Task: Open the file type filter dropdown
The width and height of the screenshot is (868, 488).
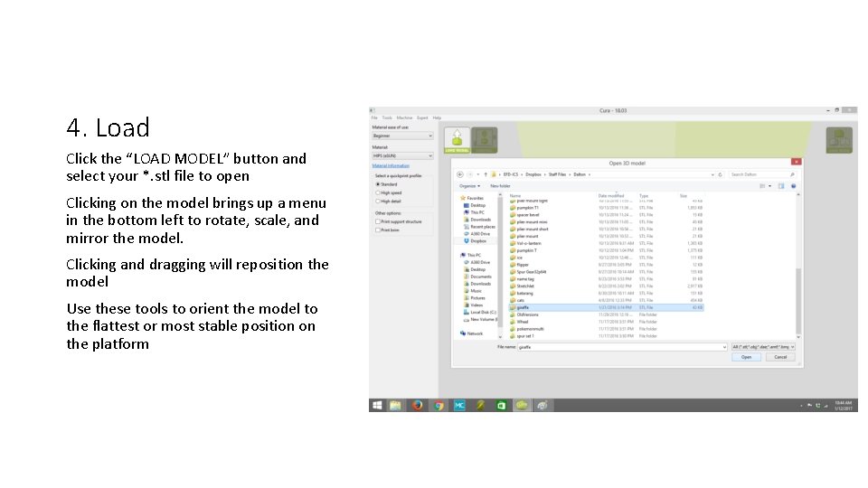Action: [x=763, y=347]
